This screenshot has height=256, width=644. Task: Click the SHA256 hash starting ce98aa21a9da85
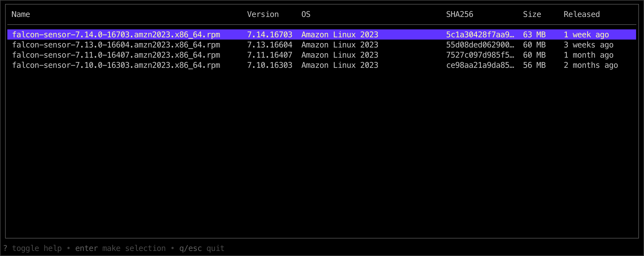[x=480, y=65]
